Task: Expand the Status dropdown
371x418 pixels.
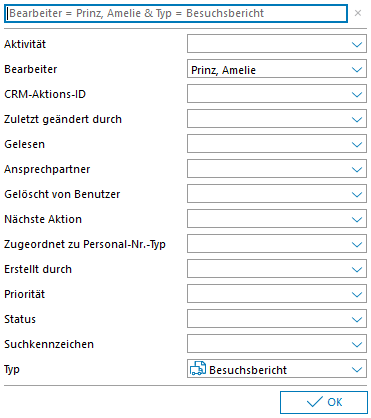Action: [357, 319]
